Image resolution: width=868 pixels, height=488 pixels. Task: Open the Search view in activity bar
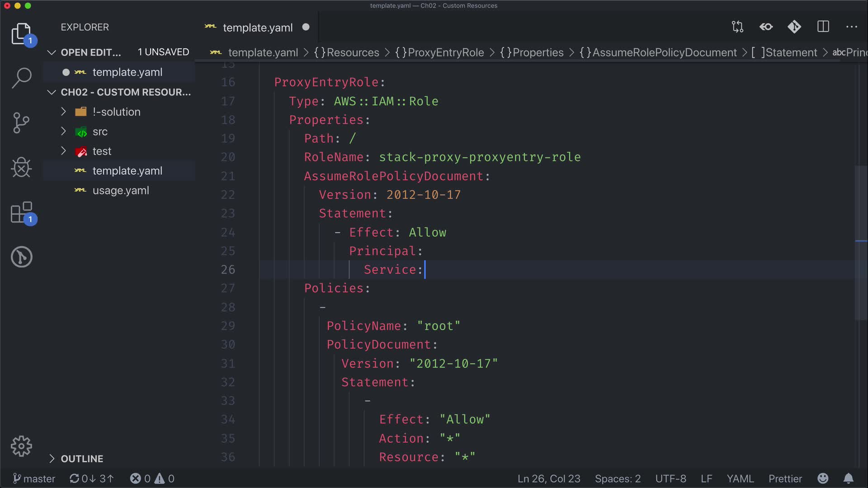point(21,78)
